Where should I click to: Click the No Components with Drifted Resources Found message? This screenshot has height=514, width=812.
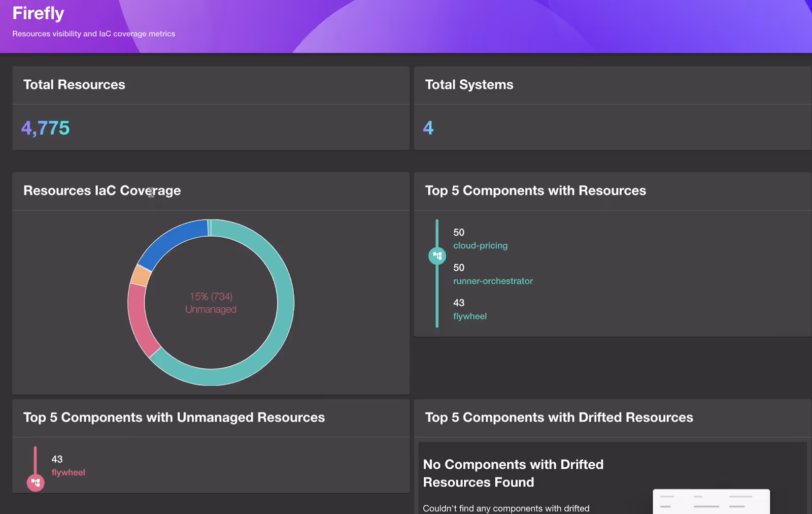513,473
